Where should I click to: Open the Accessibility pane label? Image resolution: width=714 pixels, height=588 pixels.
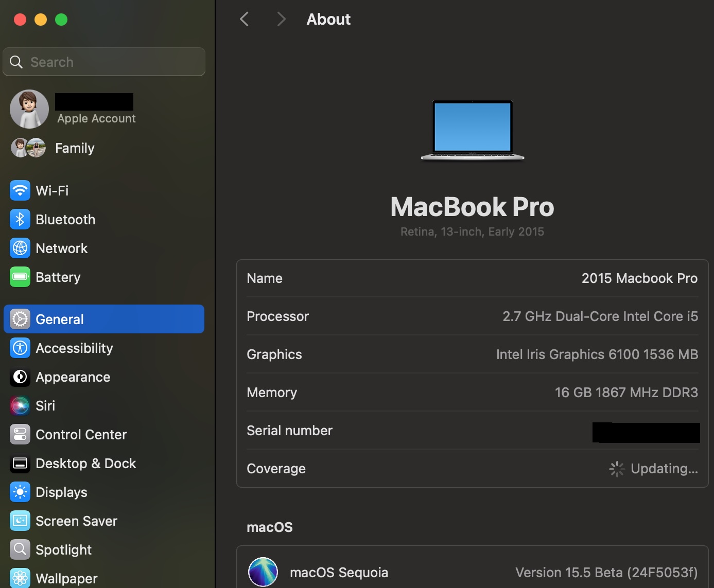(74, 348)
